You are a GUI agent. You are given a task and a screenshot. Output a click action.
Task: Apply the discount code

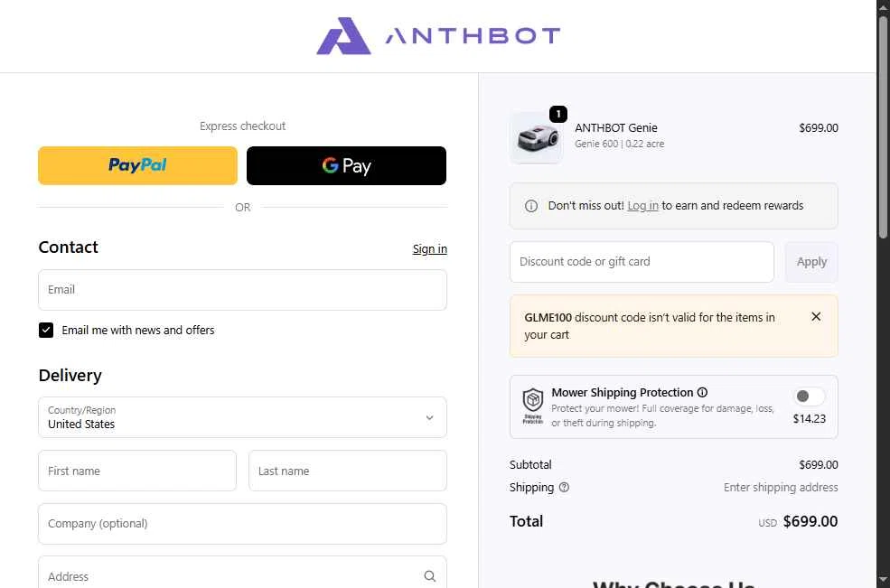811,262
